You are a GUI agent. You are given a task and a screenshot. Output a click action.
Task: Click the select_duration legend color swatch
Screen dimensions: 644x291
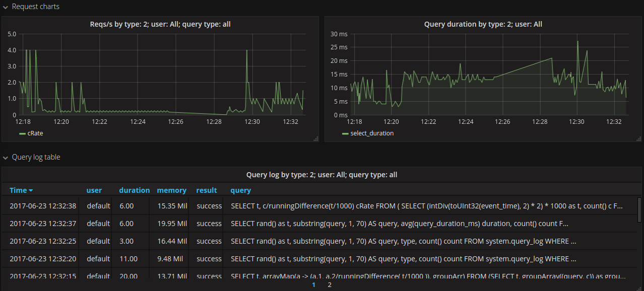(x=345, y=134)
